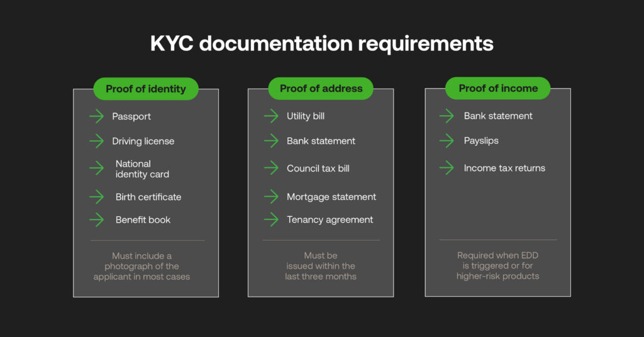This screenshot has height=337, width=644.
Task: Click the arrow beside Birth certificate
Action: point(96,197)
